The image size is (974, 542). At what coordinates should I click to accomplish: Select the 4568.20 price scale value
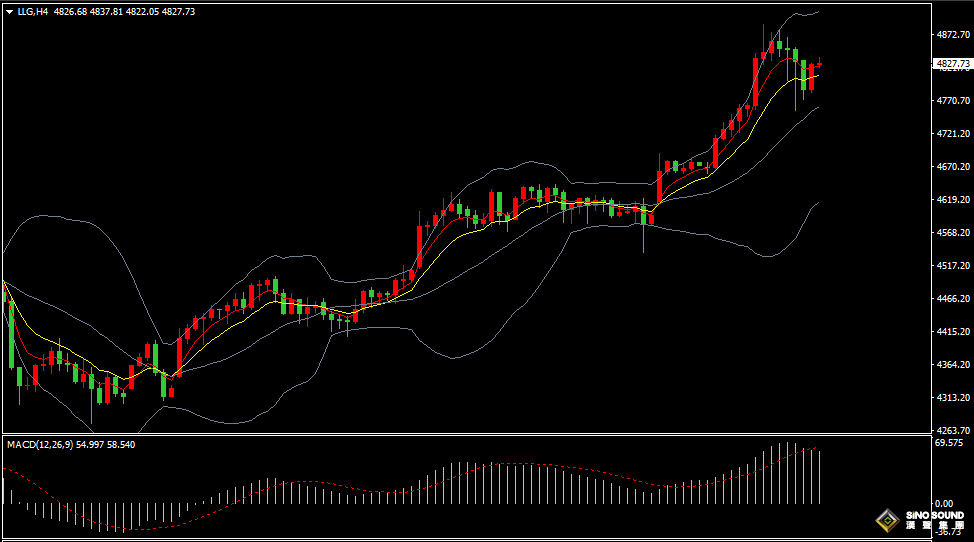(953, 232)
